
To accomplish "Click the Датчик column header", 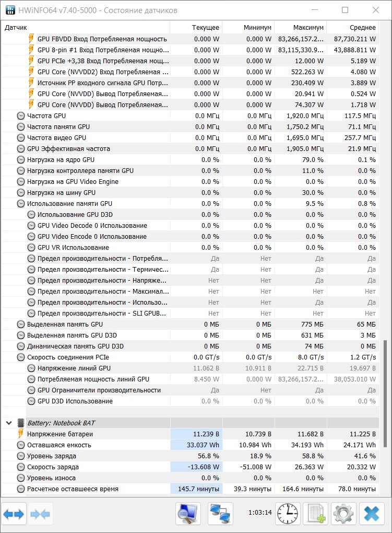I will (x=86, y=28).
